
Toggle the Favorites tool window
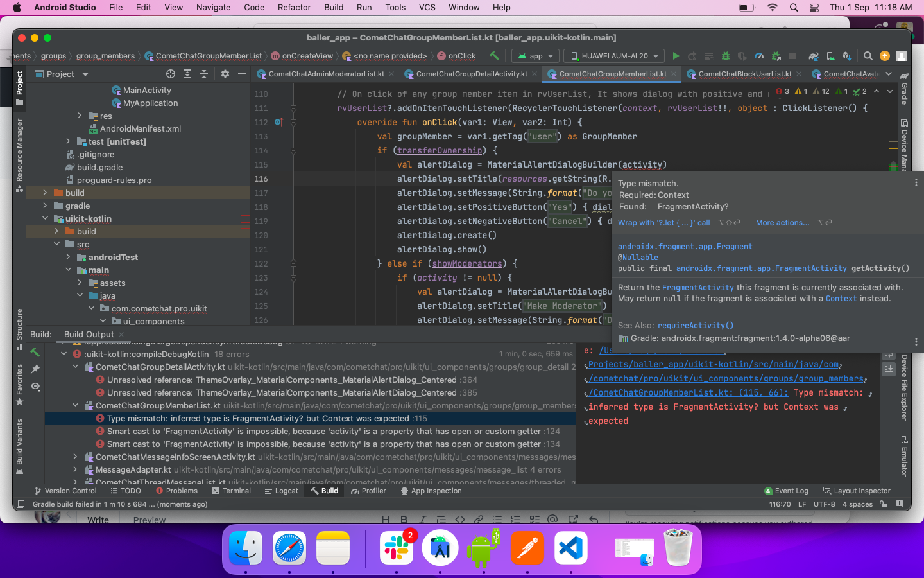19,384
